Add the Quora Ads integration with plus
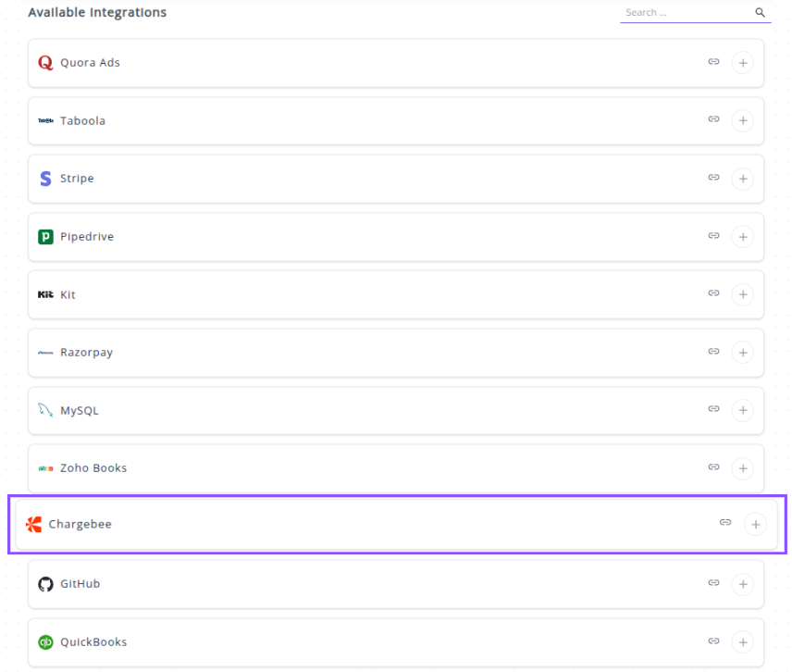The width and height of the screenshot is (792, 672). [x=742, y=63]
